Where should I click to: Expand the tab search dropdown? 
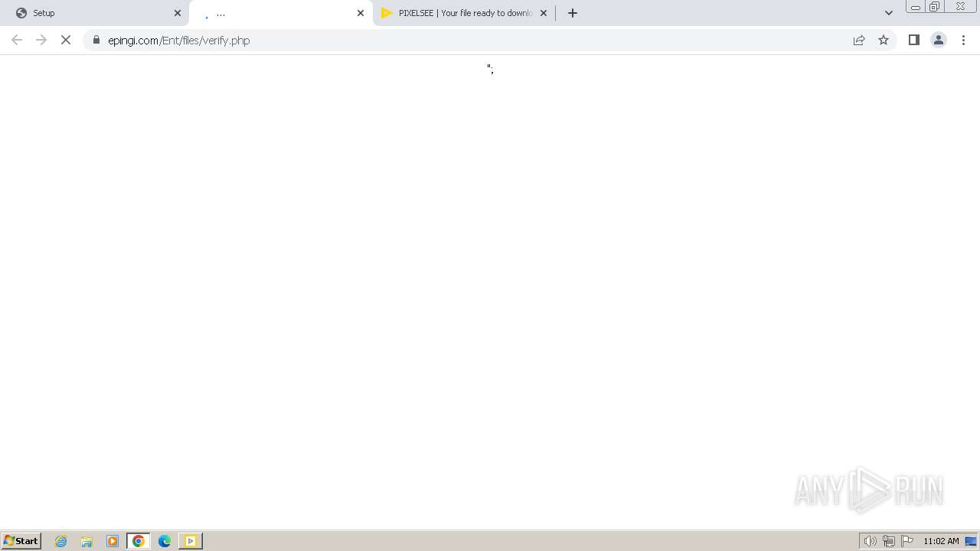pos(889,13)
